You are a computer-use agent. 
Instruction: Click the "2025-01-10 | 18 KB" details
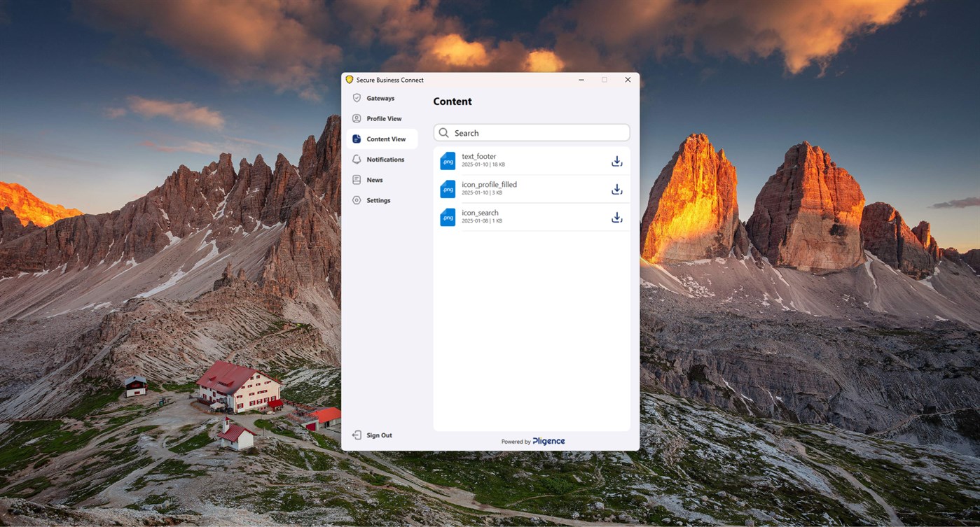pos(483,164)
